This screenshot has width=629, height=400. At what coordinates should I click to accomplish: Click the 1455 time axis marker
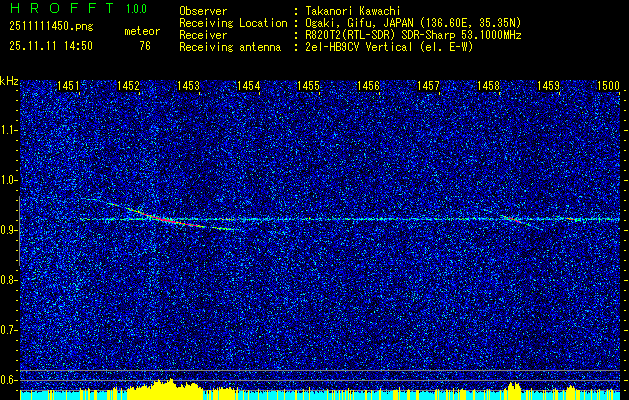tap(308, 87)
